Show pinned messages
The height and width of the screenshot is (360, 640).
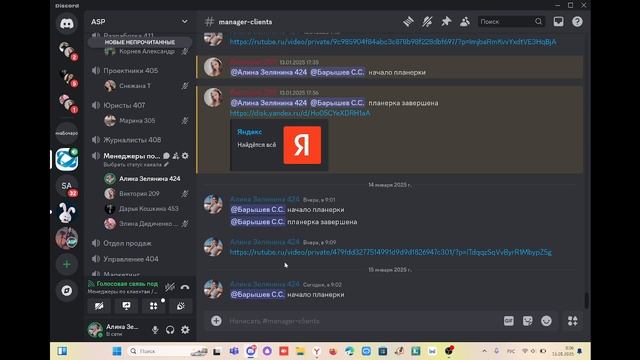click(x=446, y=22)
